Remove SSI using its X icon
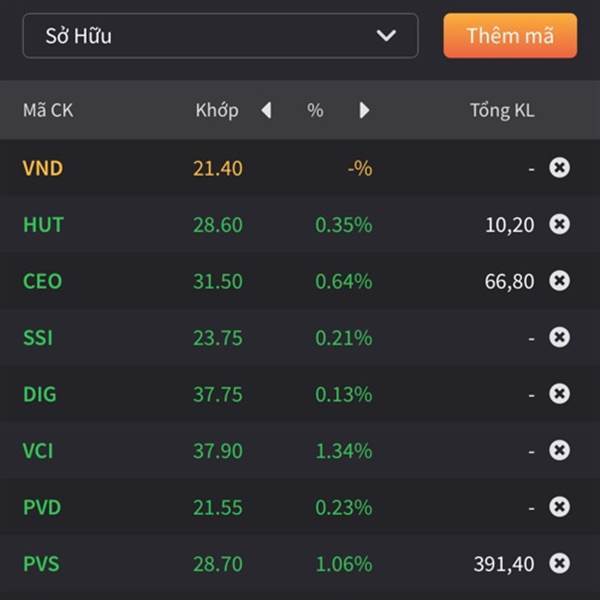The height and width of the screenshot is (600, 600). [x=559, y=337]
